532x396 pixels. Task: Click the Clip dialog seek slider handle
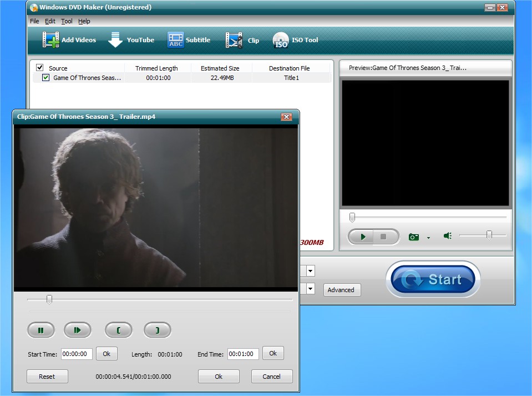[49, 299]
